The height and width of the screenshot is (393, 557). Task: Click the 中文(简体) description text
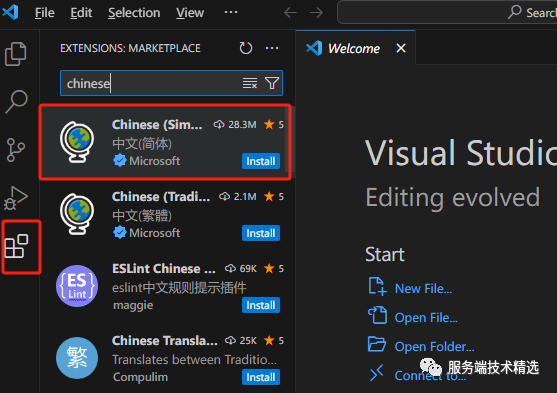tap(142, 144)
